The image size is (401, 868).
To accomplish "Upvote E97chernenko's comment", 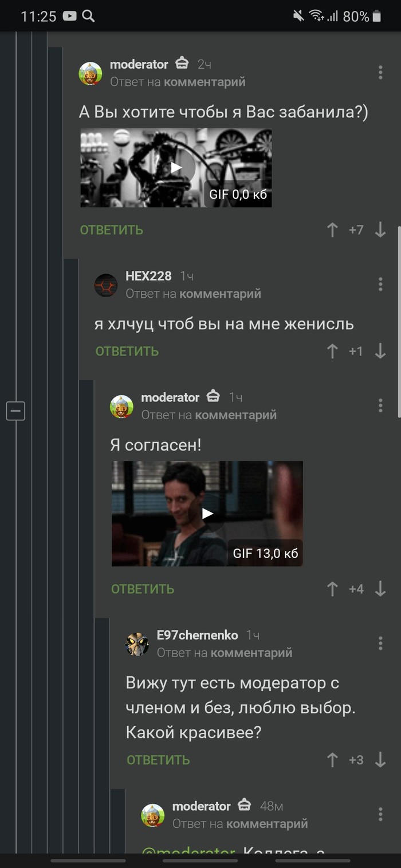I will click(332, 760).
